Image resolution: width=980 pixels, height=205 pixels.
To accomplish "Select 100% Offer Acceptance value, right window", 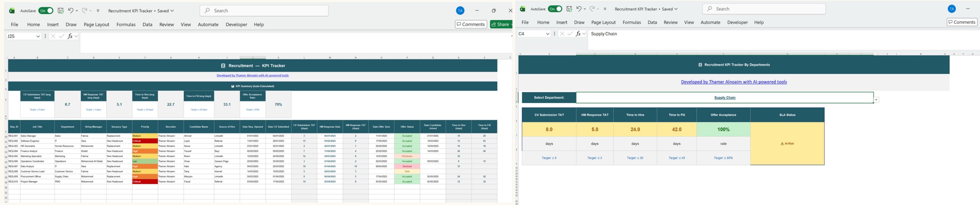I will pos(723,130).
